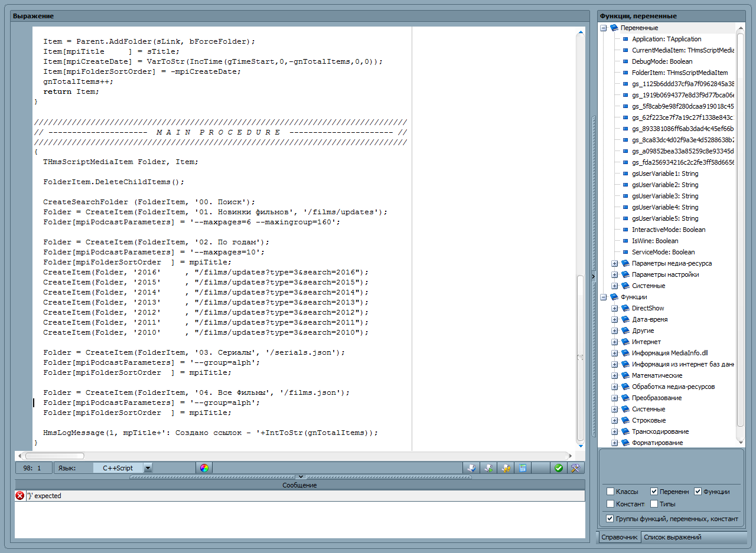Image resolution: width=756 pixels, height=553 pixels.
Task: Switch to the Список выражений tab
Action: point(672,537)
